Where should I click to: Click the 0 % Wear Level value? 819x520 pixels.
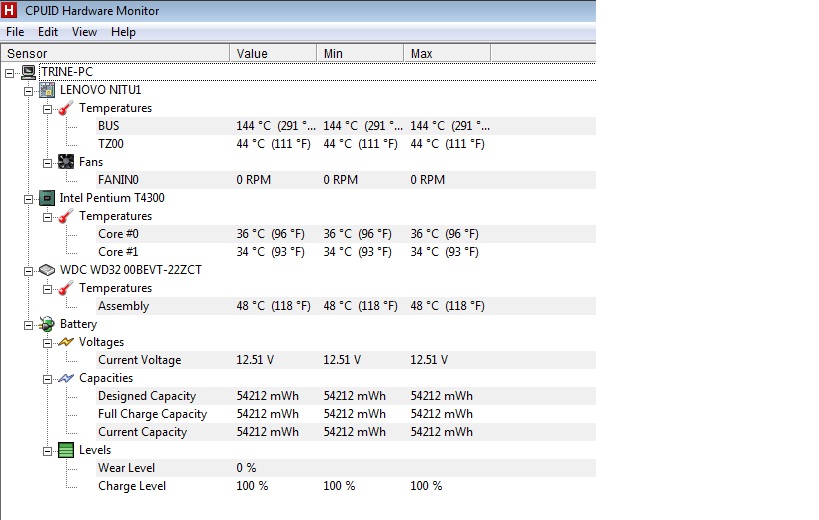(246, 468)
